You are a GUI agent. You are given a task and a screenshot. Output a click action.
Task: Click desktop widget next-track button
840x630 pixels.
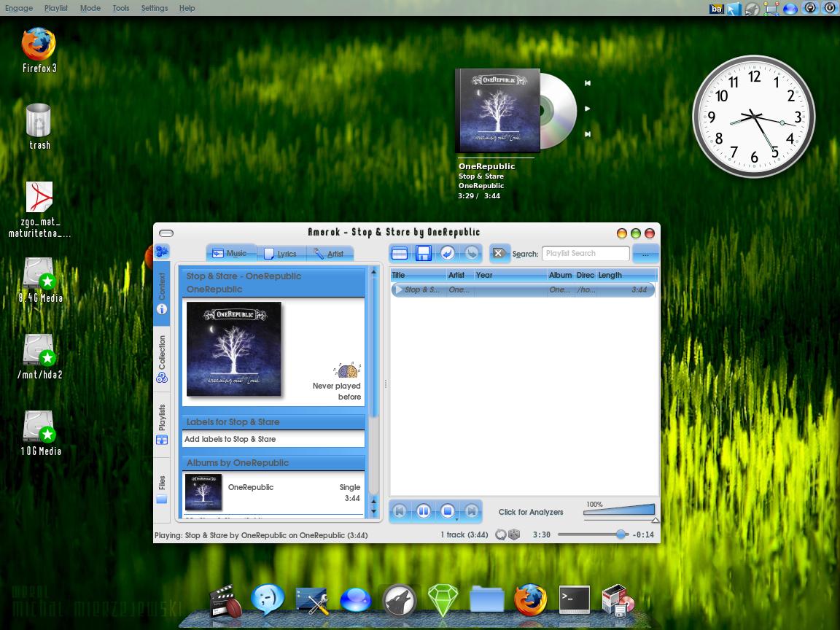pyautogui.click(x=588, y=134)
